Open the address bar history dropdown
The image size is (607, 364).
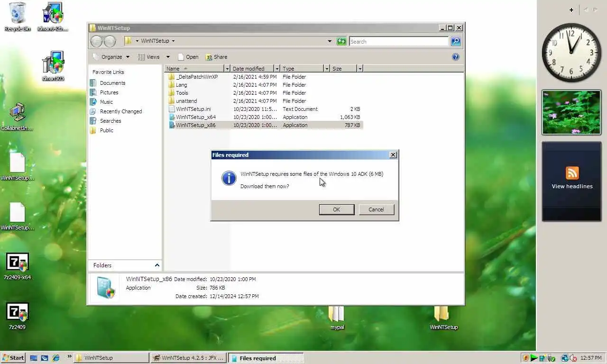click(330, 41)
